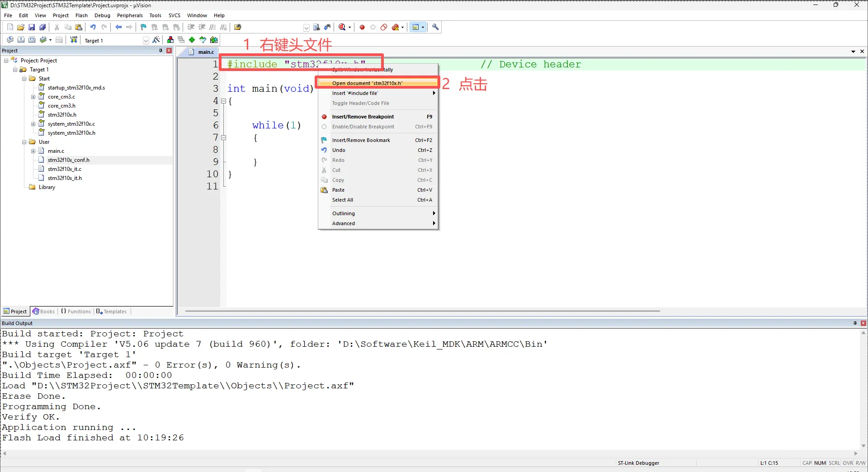Toggle Insert/Remove Breakpoint in context menu
Viewport: 868px width, 472px height.
pos(363,117)
